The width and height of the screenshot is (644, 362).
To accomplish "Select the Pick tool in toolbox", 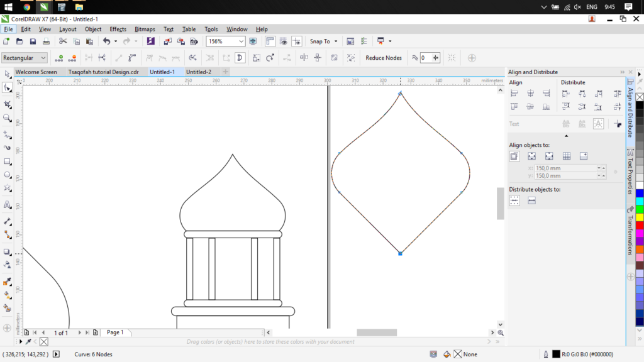I will point(8,74).
